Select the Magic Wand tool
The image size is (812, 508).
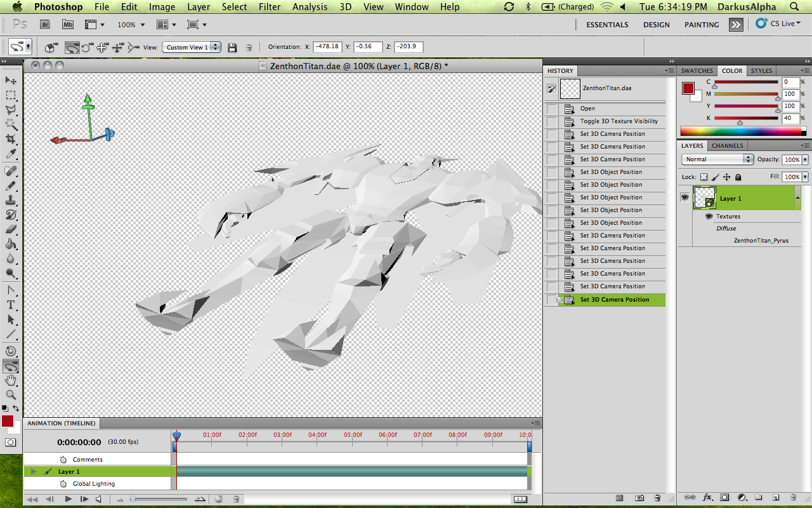tap(11, 124)
